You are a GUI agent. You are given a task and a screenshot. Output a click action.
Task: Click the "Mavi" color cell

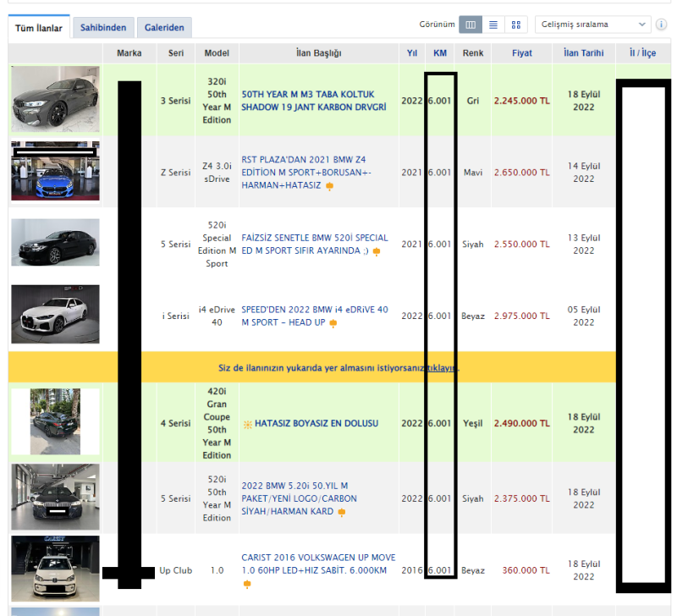pos(473,173)
